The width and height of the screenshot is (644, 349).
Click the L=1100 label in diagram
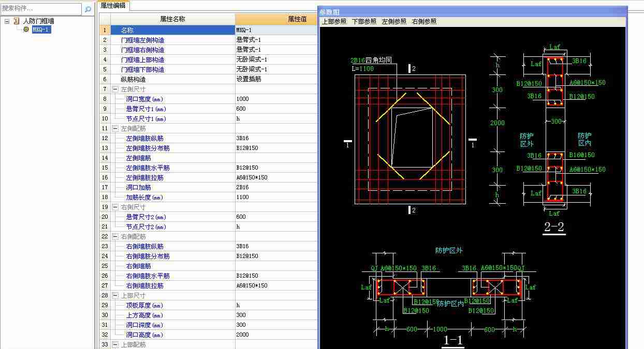point(362,68)
